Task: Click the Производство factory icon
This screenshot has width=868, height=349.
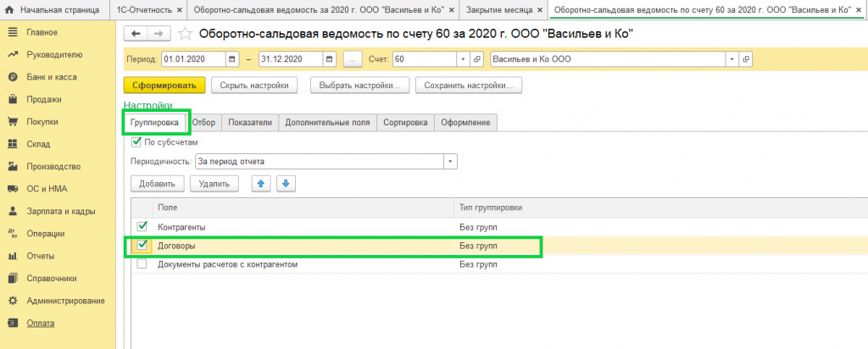Action: [13, 167]
